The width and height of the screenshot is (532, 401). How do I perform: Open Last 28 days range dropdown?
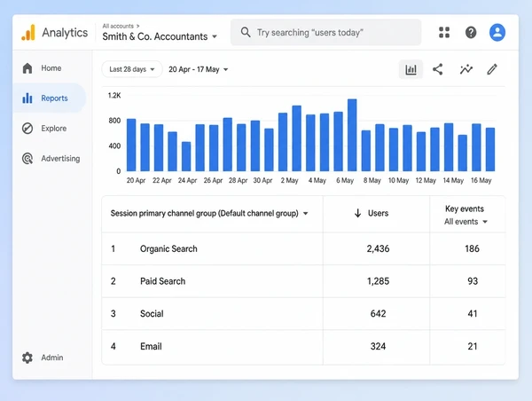pyautogui.click(x=132, y=69)
